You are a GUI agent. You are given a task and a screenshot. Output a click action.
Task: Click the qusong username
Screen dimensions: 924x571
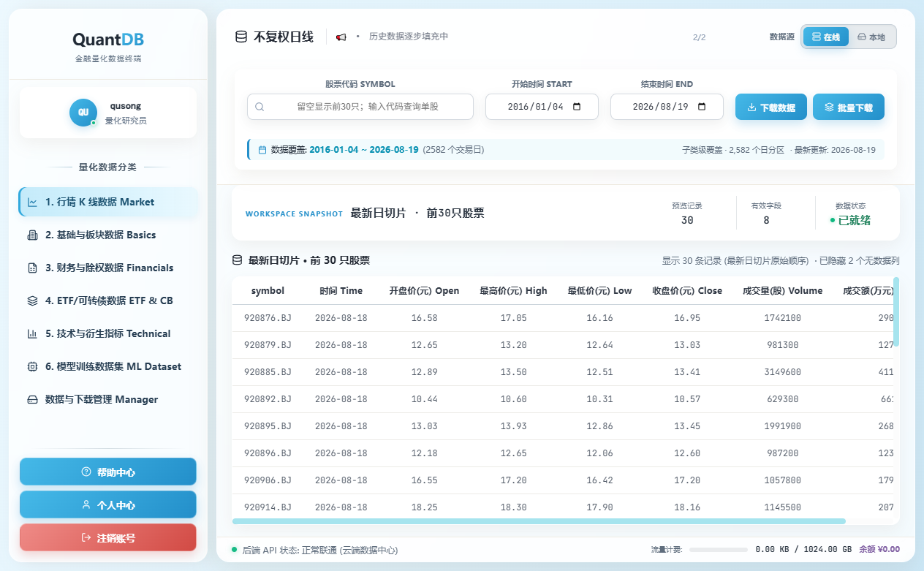126,105
